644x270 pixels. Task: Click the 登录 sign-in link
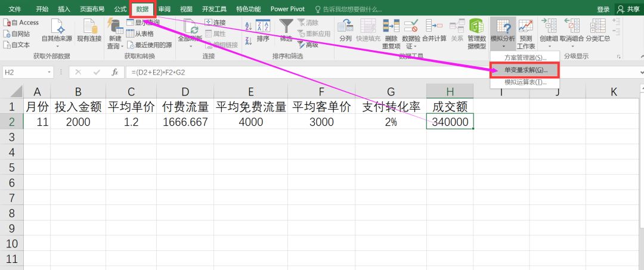[x=603, y=9]
